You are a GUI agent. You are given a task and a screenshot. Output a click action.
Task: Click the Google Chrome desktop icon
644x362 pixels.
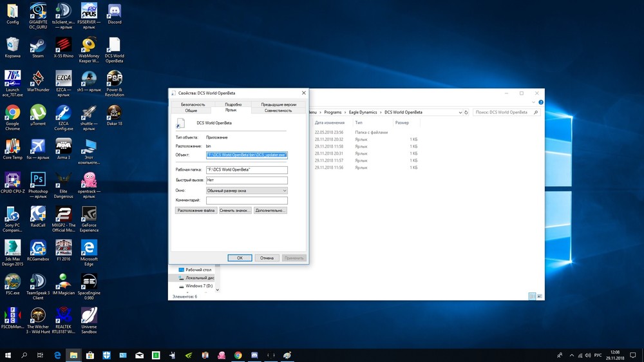12,113
